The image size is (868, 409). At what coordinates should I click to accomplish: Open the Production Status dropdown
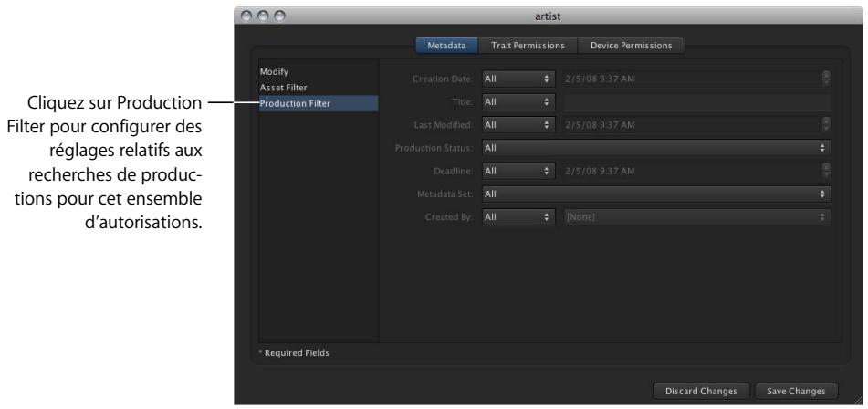click(x=656, y=148)
